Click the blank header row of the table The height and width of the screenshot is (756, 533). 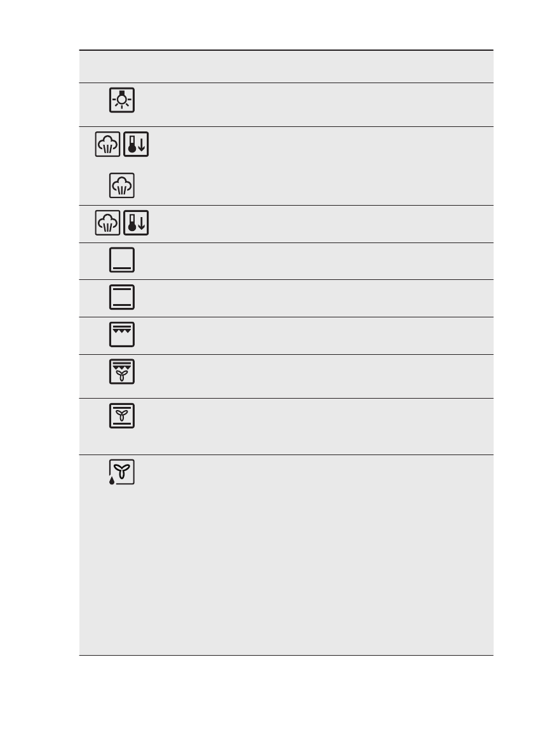pyautogui.click(x=286, y=66)
